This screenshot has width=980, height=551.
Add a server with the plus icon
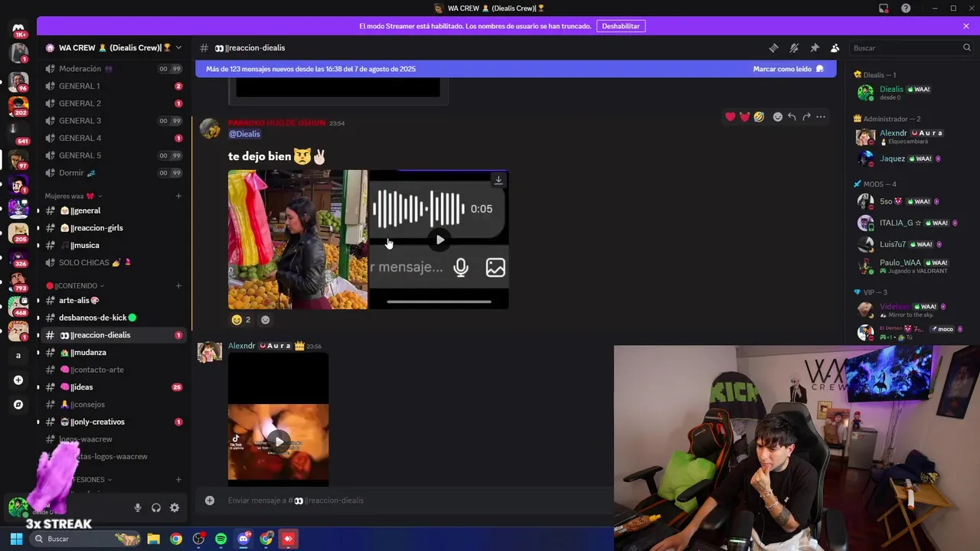click(x=18, y=380)
